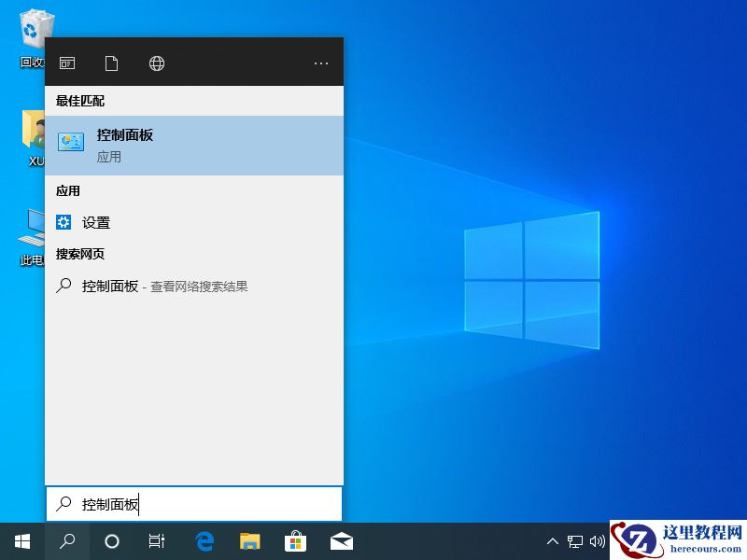Open the Start menu

[21, 541]
